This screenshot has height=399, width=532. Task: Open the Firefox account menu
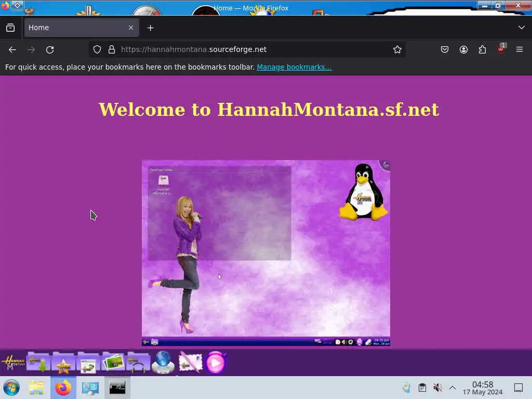point(463,49)
